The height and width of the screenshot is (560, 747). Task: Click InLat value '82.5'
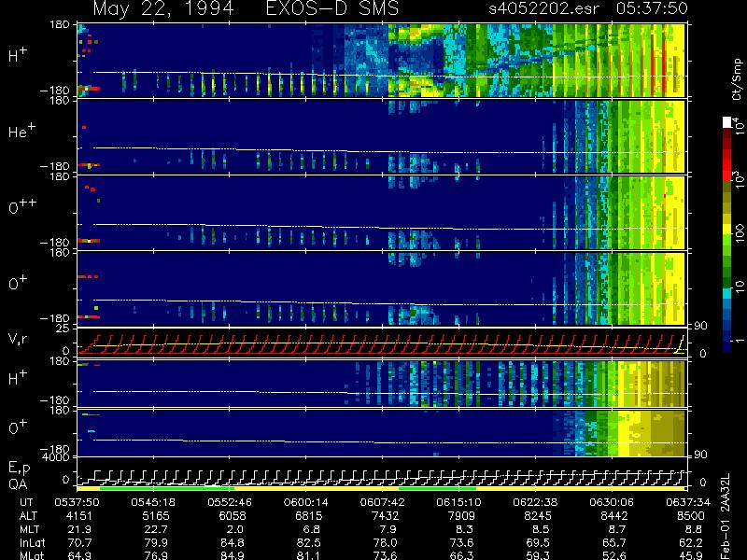click(x=311, y=543)
